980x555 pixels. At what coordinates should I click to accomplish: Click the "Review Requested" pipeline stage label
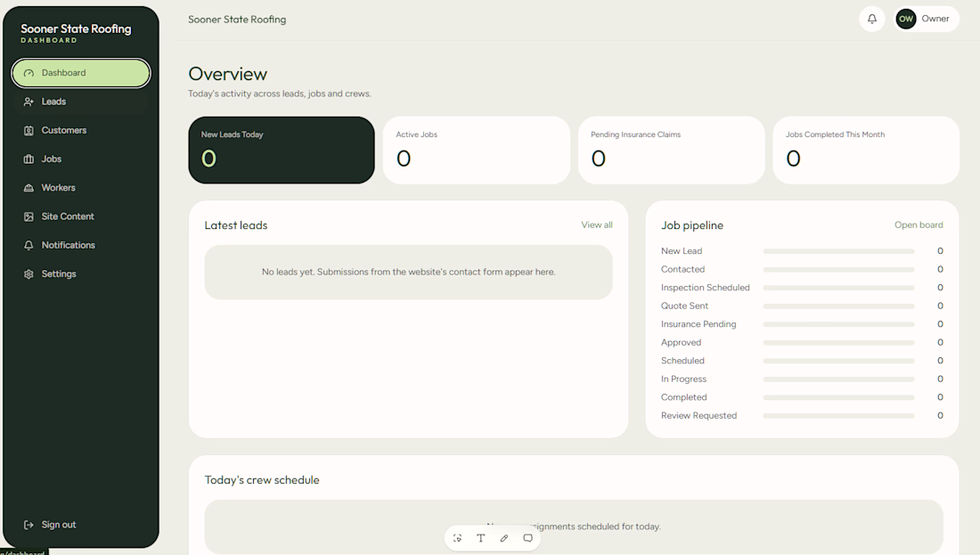[x=699, y=416]
